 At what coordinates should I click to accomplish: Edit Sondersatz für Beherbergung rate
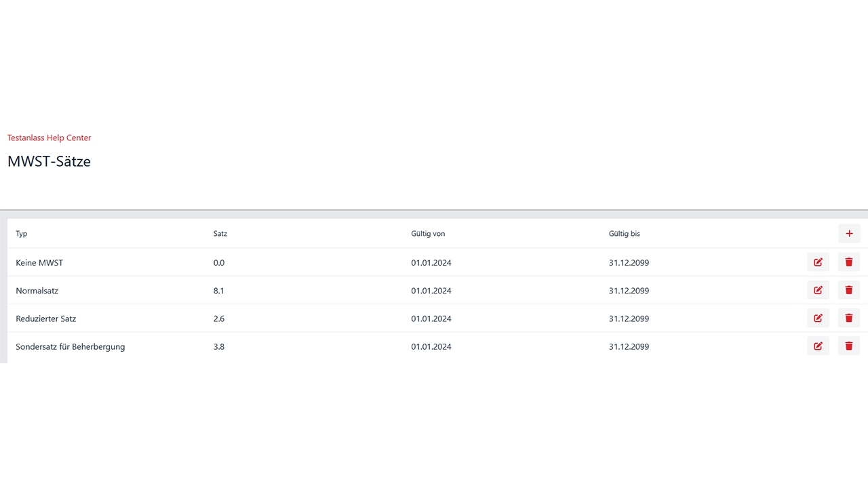(818, 346)
